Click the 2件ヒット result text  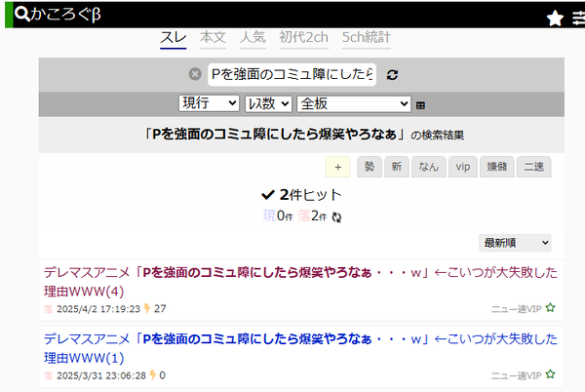[x=310, y=195]
